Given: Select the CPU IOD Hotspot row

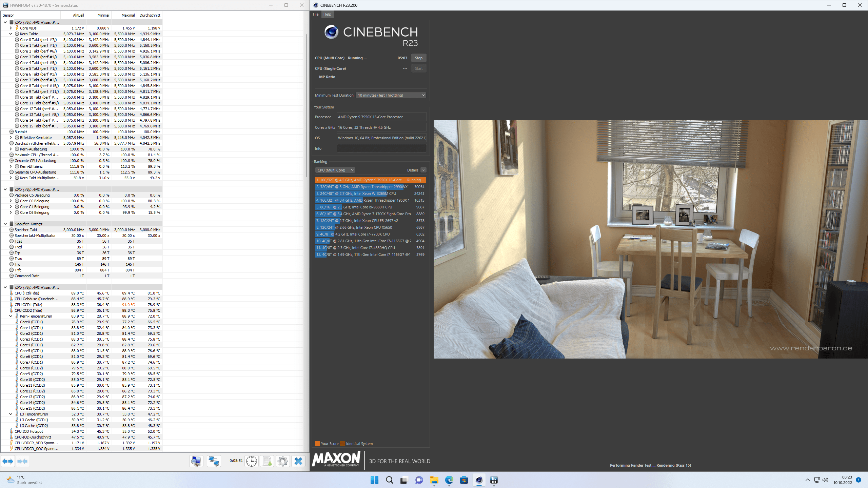Looking at the screenshot, I should coord(81,431).
